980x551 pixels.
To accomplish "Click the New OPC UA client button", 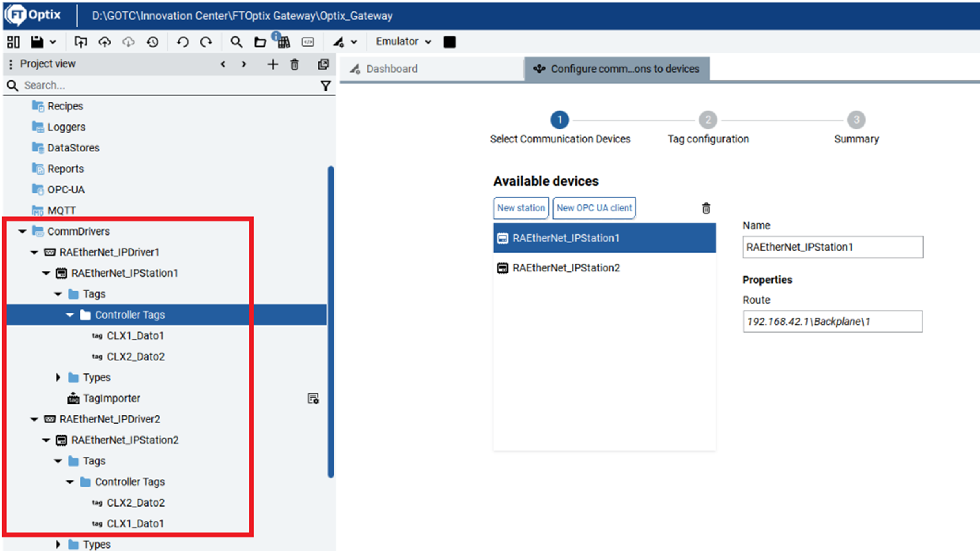I will [x=594, y=208].
